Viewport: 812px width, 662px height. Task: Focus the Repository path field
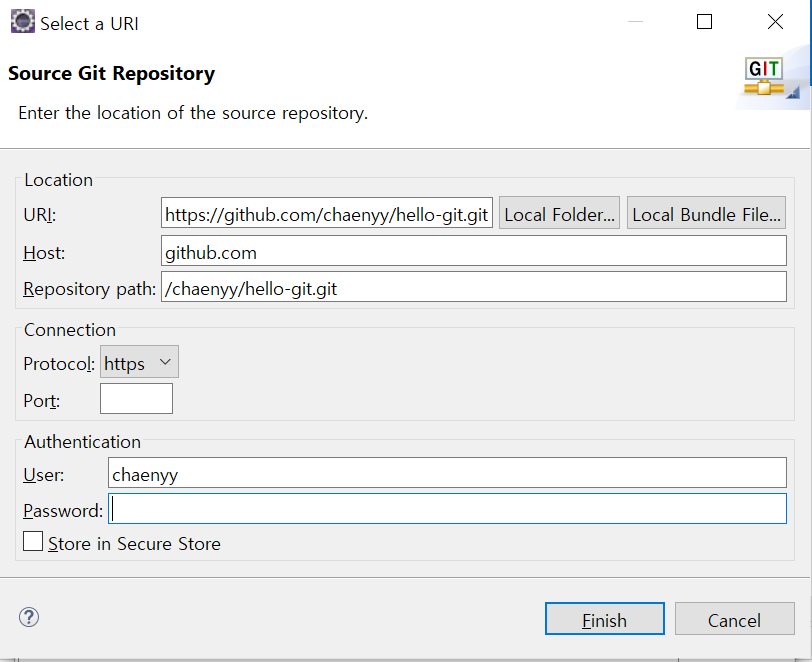point(474,287)
